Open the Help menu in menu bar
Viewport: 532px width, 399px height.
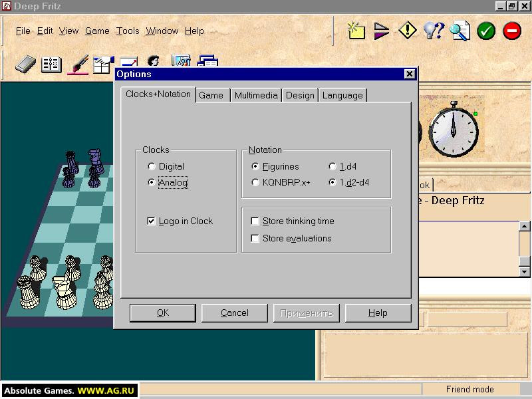tap(194, 31)
